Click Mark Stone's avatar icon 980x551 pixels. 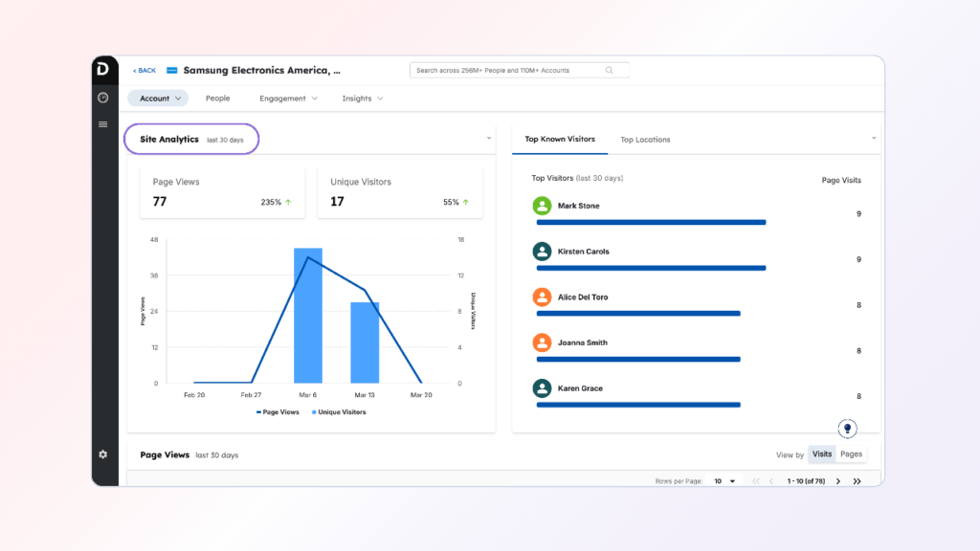pos(543,206)
